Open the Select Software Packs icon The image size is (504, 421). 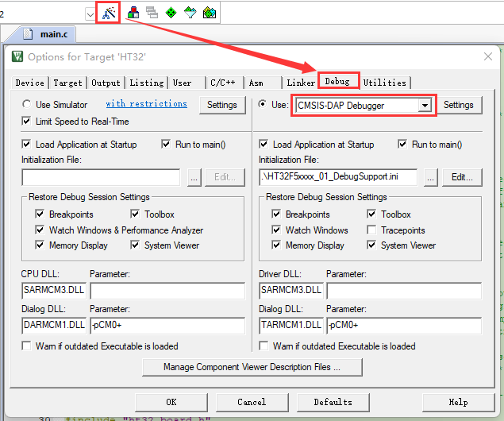tap(190, 13)
